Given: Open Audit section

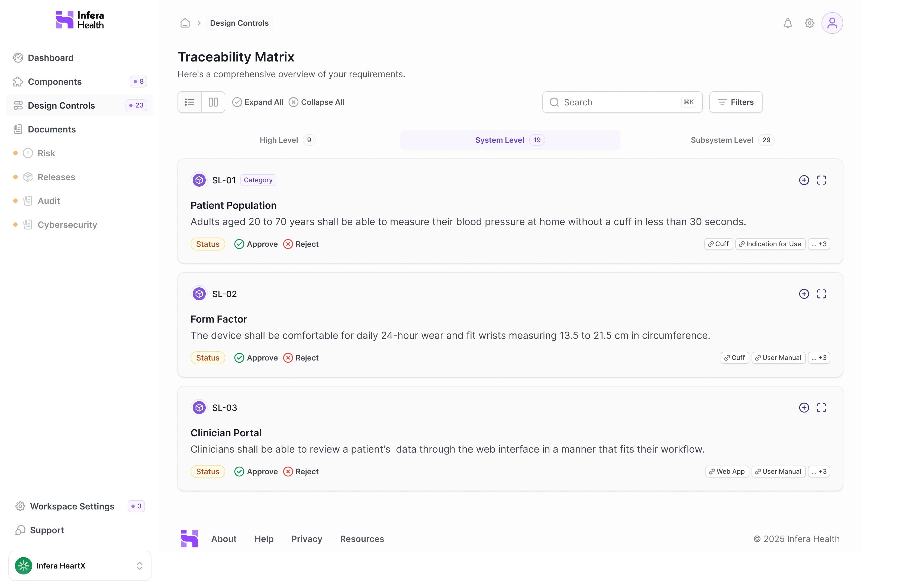Looking at the screenshot, I should pyautogui.click(x=80, y=200).
